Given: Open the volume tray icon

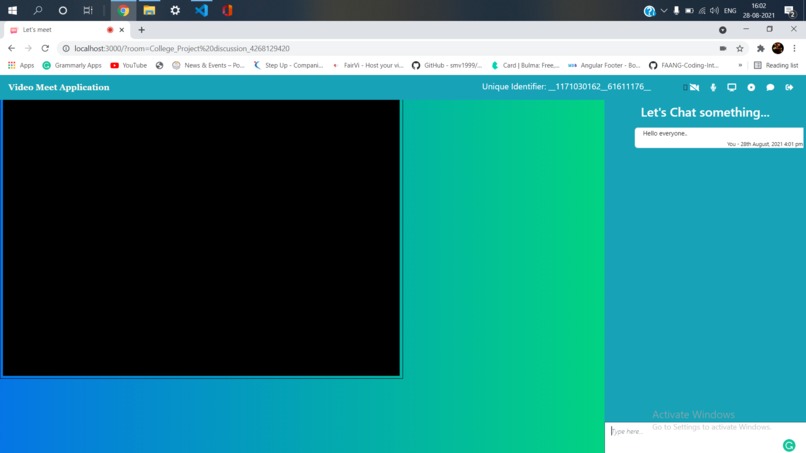Looking at the screenshot, I should point(715,10).
